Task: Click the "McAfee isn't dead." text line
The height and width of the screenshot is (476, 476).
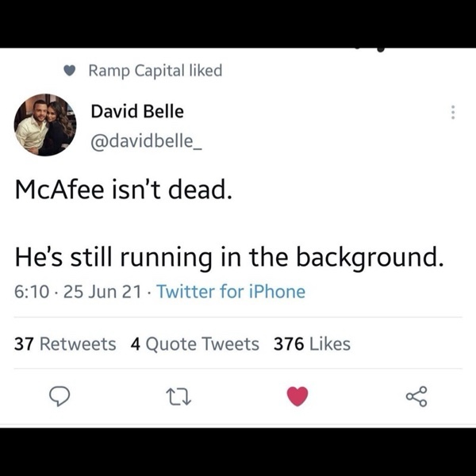Action: [x=123, y=190]
